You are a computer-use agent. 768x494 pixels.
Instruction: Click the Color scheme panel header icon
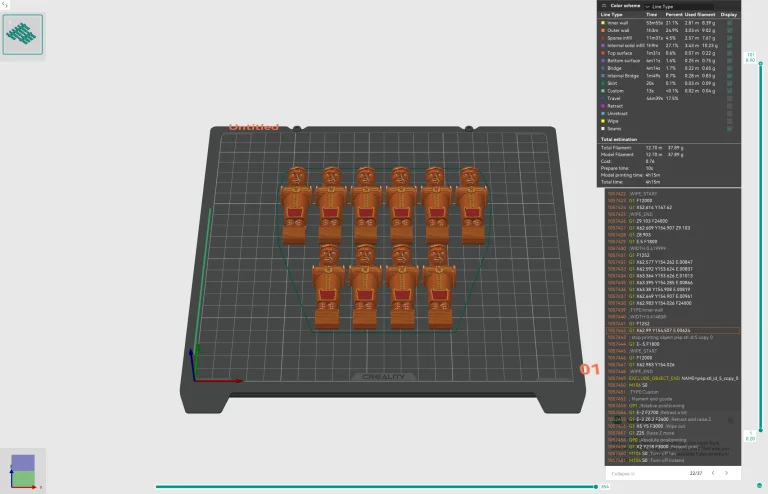[603, 5]
